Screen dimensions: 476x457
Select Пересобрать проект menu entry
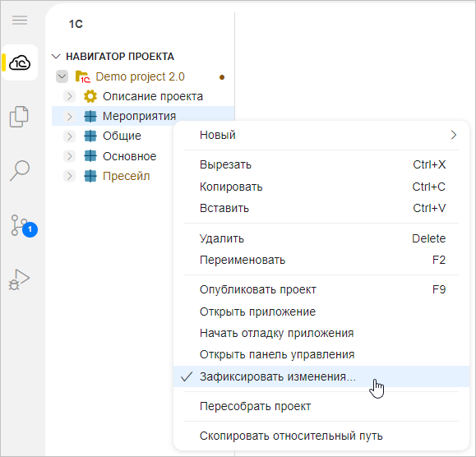321,406
